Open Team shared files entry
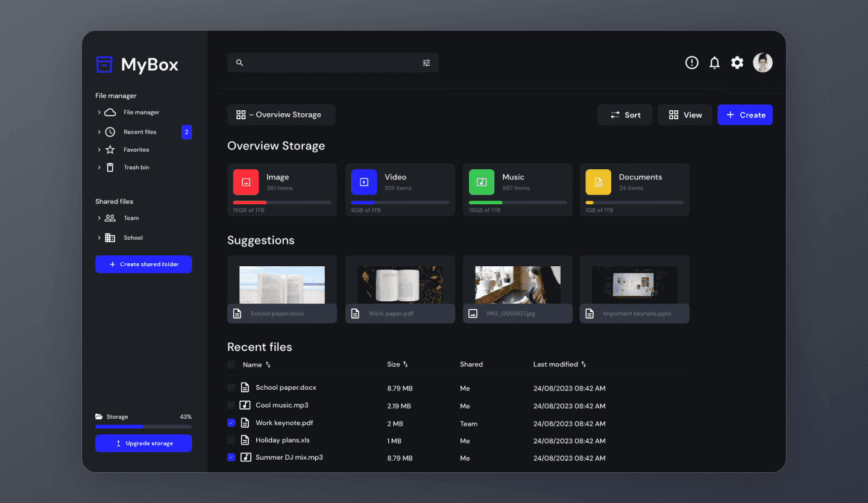This screenshot has width=868, height=503. point(131,218)
